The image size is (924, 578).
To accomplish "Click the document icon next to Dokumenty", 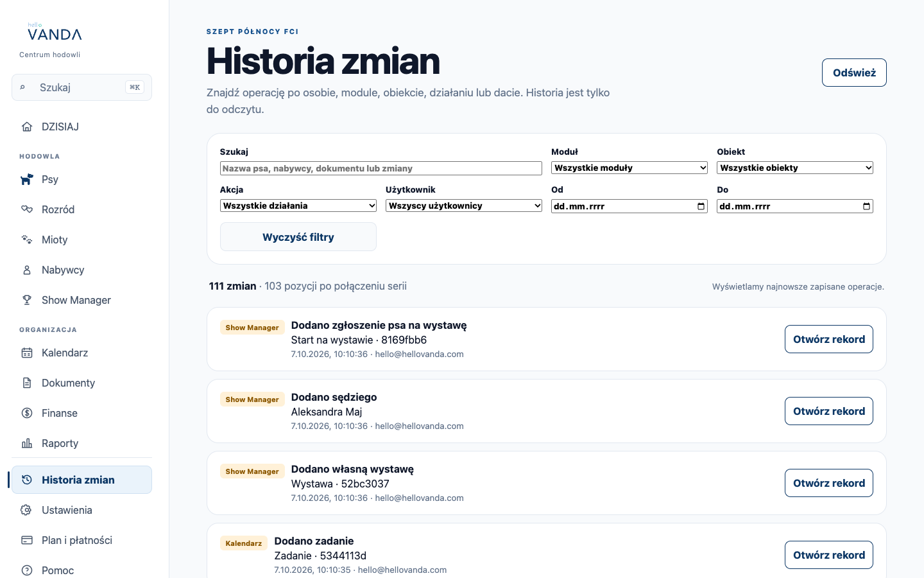I will [x=27, y=383].
